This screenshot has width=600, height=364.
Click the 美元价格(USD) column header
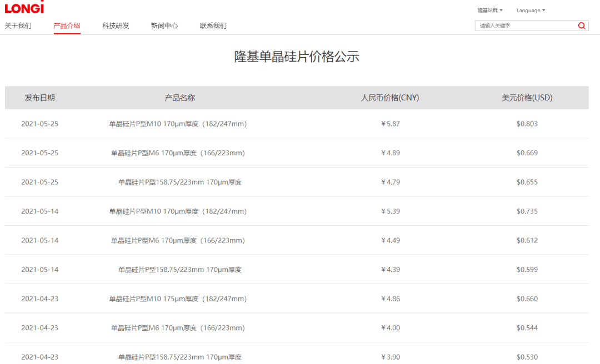click(x=527, y=98)
